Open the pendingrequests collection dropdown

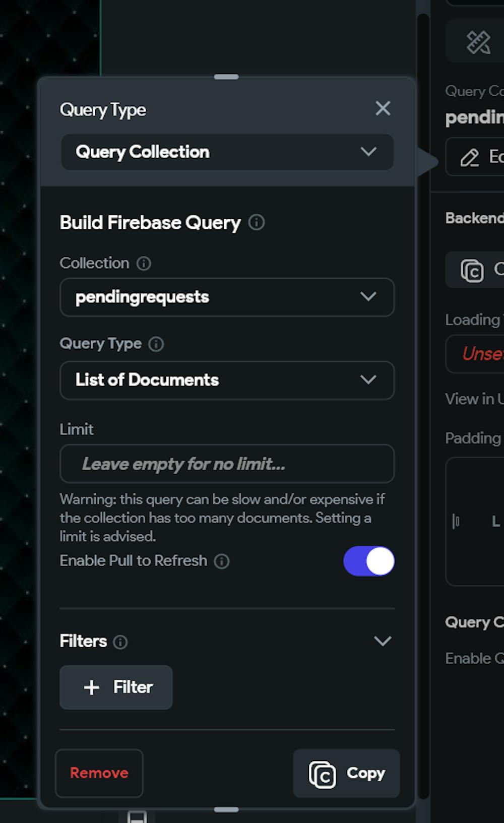(x=227, y=297)
